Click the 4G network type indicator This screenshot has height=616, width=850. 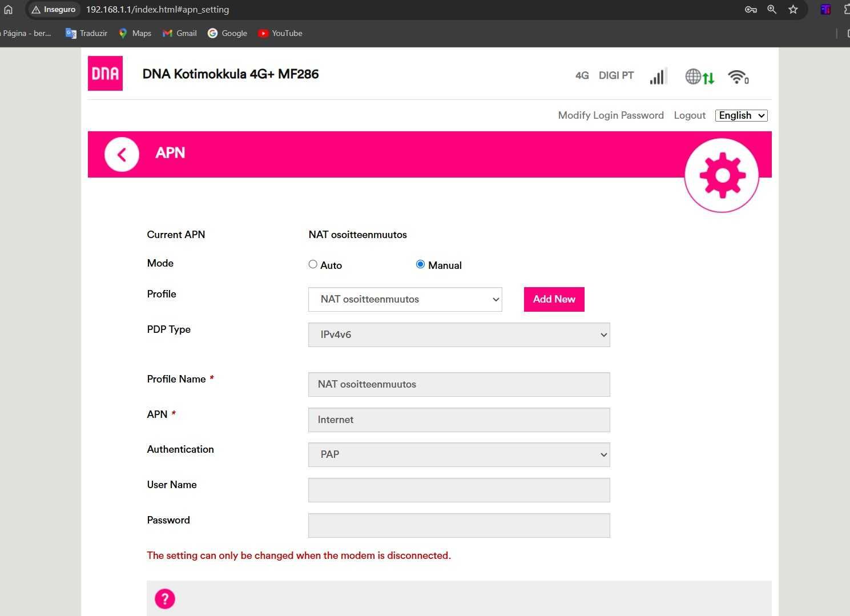582,75
